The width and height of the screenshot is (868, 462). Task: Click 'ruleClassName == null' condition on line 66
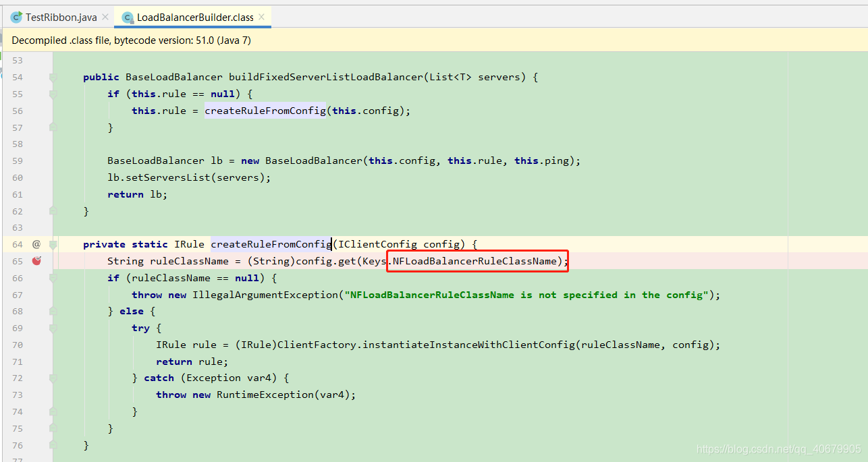(x=195, y=278)
